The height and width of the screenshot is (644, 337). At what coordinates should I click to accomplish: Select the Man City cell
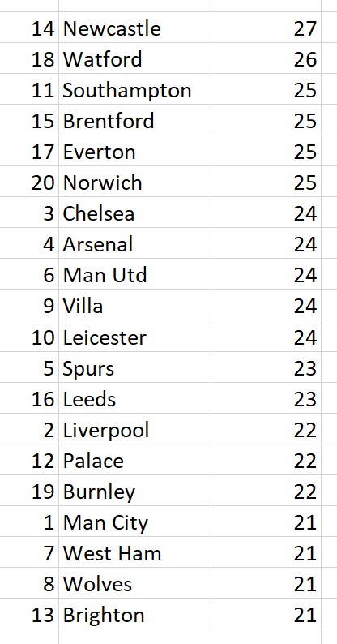[x=135, y=522]
